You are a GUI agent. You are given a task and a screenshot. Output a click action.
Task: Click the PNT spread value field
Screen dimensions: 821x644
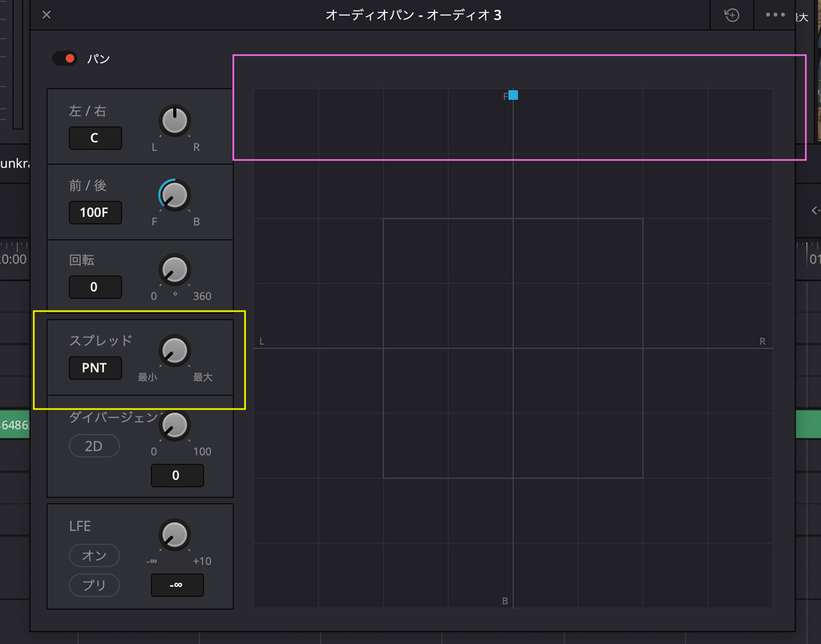tap(95, 368)
